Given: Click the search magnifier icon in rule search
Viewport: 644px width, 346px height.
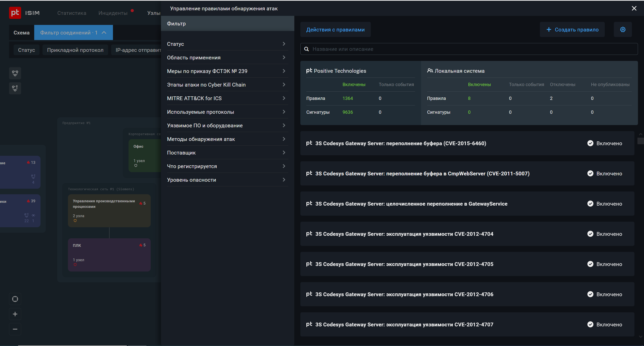Looking at the screenshot, I should (306, 49).
